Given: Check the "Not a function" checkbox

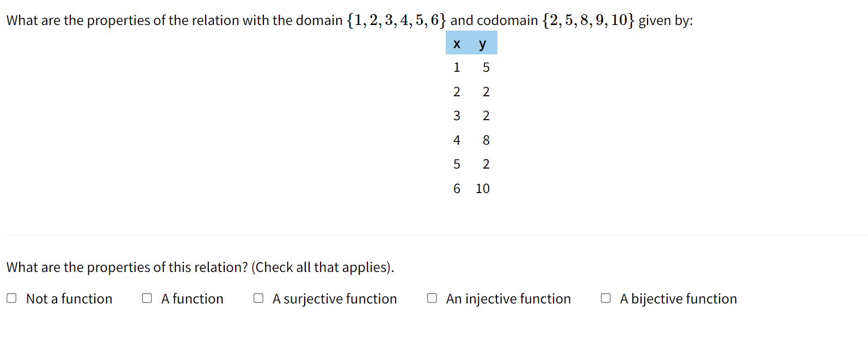Looking at the screenshot, I should tap(12, 298).
